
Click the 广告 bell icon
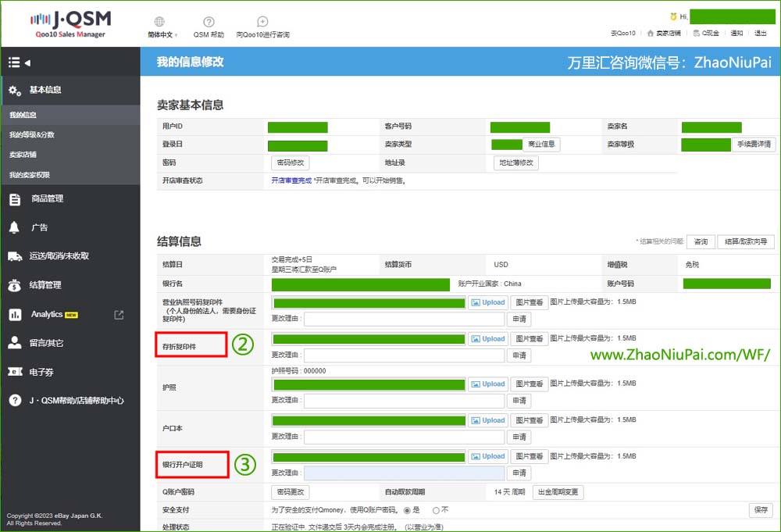click(14, 227)
